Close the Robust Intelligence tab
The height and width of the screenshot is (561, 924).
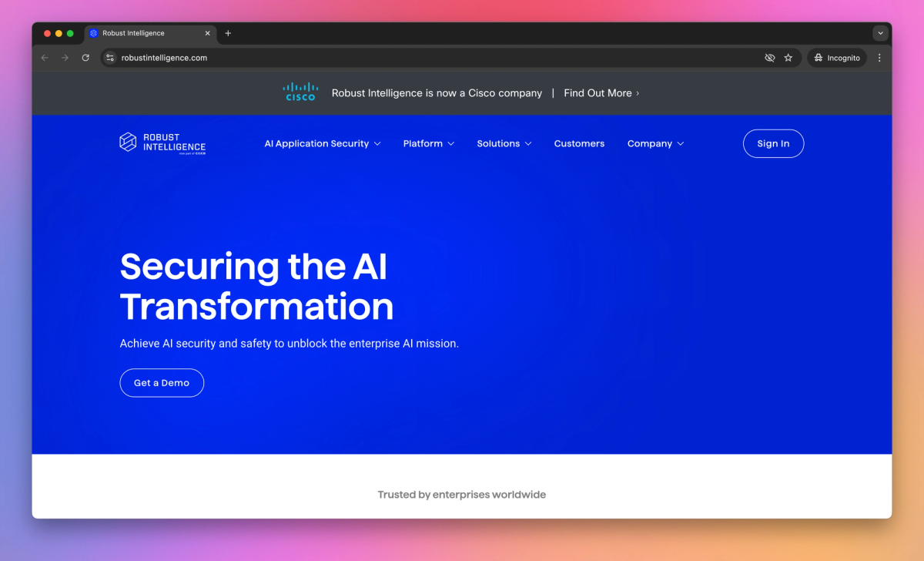207,33
